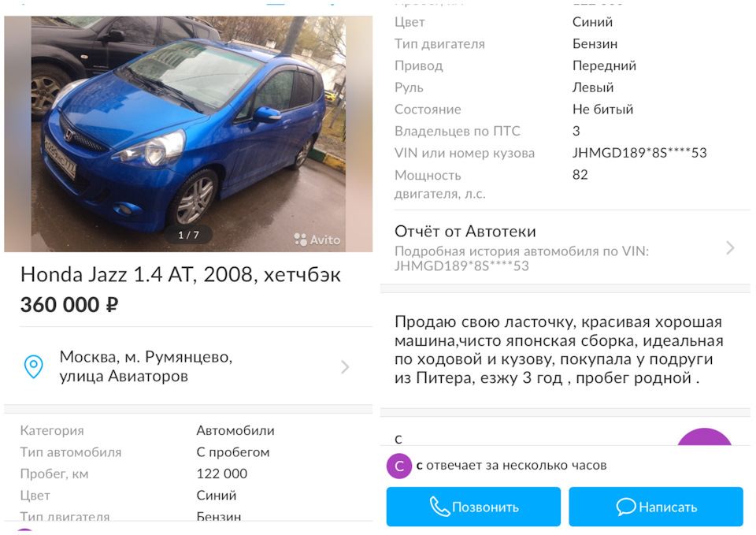Image resolution: width=756 pixels, height=535 pixels.
Task: Click the phone icon in Позвонить button
Action: pos(439,507)
